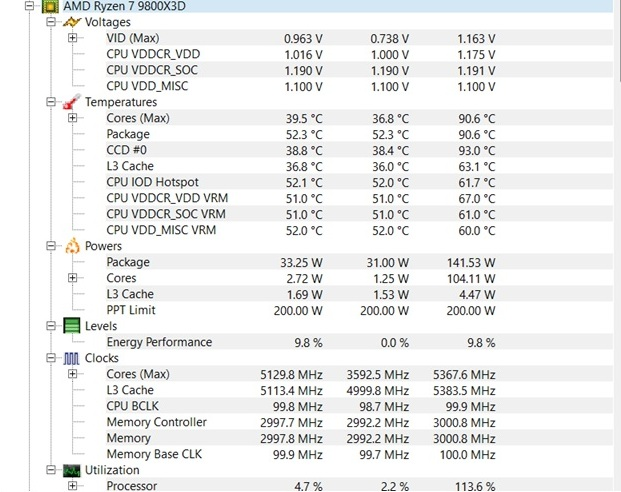Viewport: 621px width, 492px height.
Task: Collapse the Powers section
Action: coord(51,246)
